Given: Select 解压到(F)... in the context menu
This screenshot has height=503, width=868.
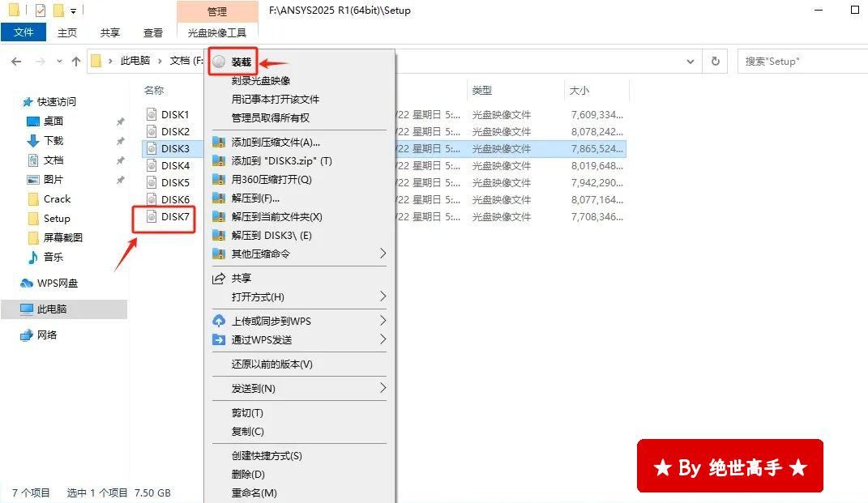Looking at the screenshot, I should 255,198.
